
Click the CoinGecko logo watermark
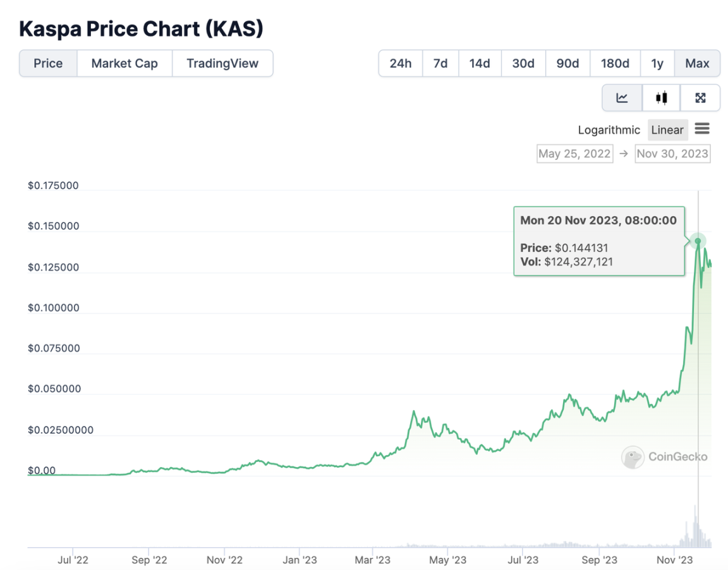coord(633,457)
